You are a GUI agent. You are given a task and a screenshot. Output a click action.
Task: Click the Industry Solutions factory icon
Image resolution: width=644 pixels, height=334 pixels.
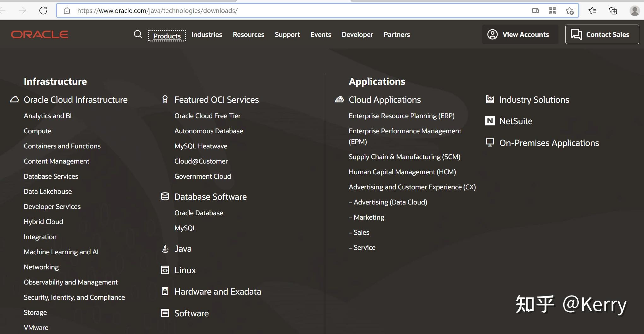[x=490, y=100]
